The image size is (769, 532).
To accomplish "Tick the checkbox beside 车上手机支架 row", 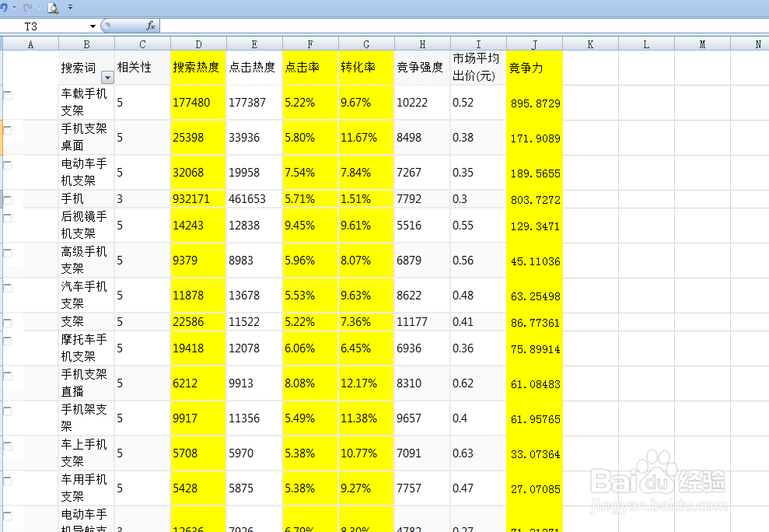I will (x=7, y=446).
